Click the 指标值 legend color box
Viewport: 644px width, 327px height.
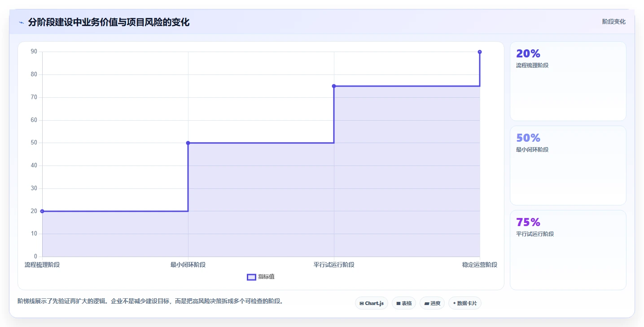pos(251,277)
